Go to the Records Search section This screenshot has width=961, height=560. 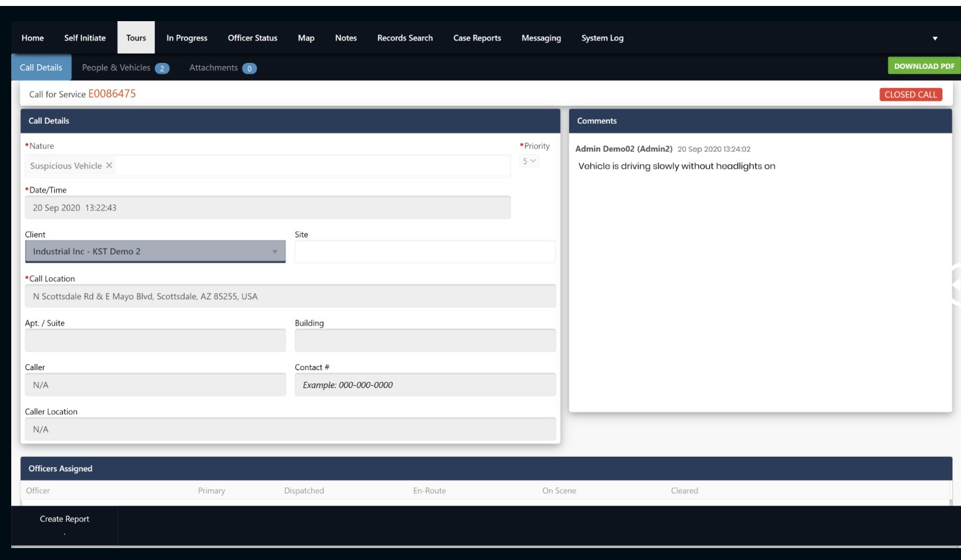click(x=404, y=38)
